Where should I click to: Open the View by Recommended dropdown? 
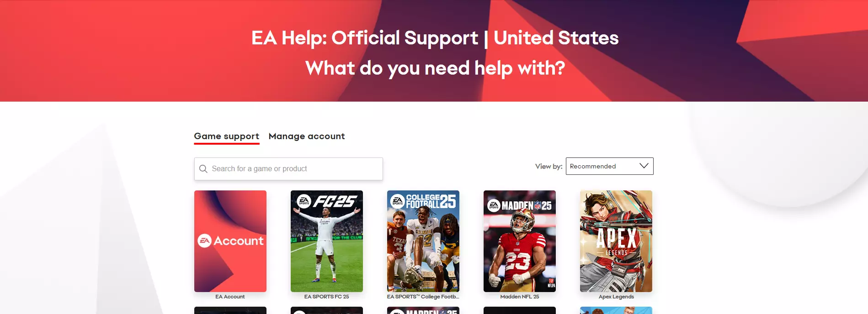pyautogui.click(x=610, y=166)
